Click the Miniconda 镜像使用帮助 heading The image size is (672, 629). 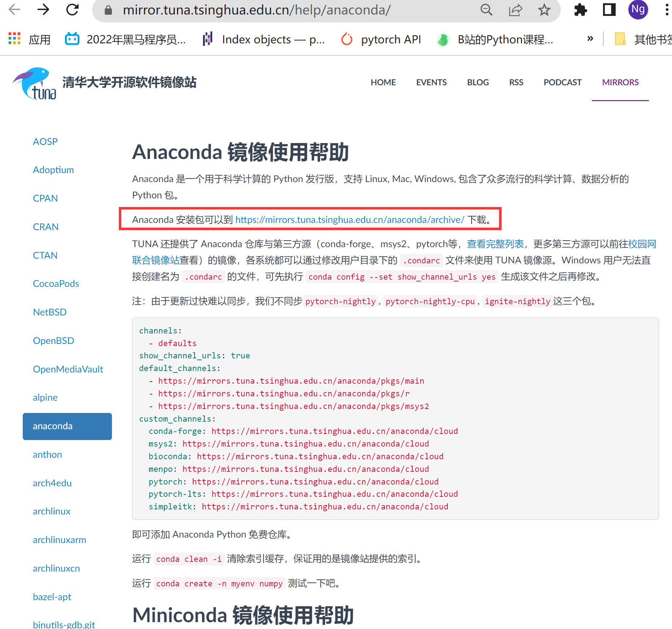[x=243, y=615]
